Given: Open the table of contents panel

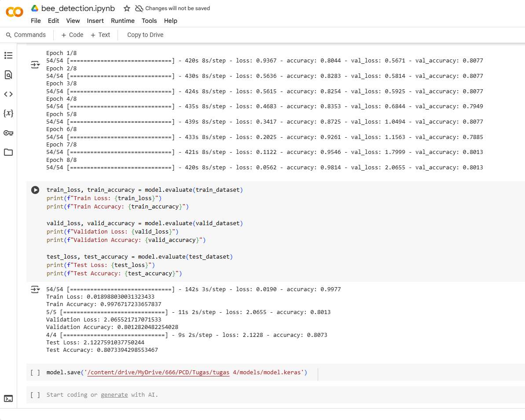Looking at the screenshot, I should click(x=8, y=55).
